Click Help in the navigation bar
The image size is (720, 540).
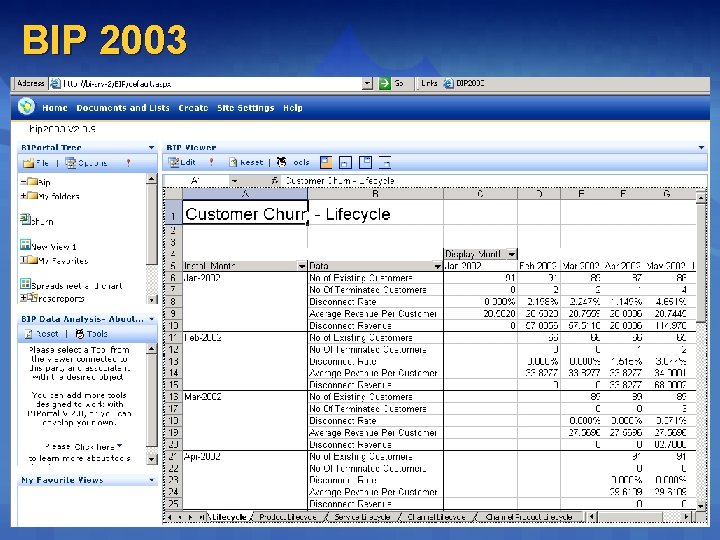coord(292,108)
